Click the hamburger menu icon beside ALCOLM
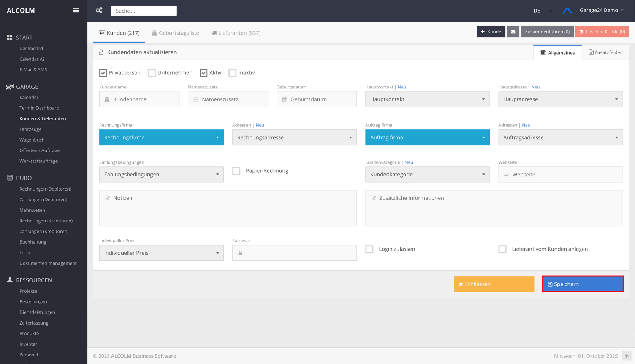 tap(76, 10)
